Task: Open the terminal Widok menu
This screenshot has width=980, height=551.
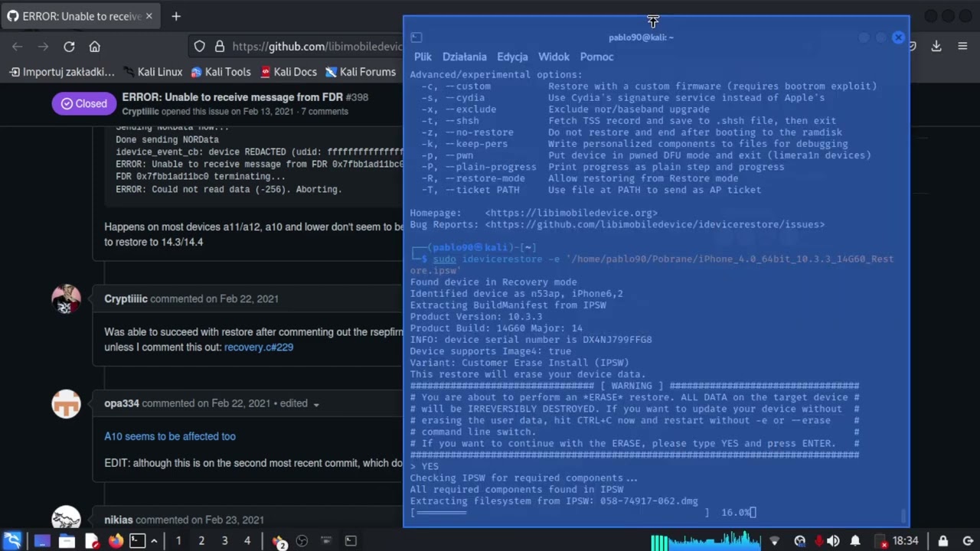Action: [554, 57]
